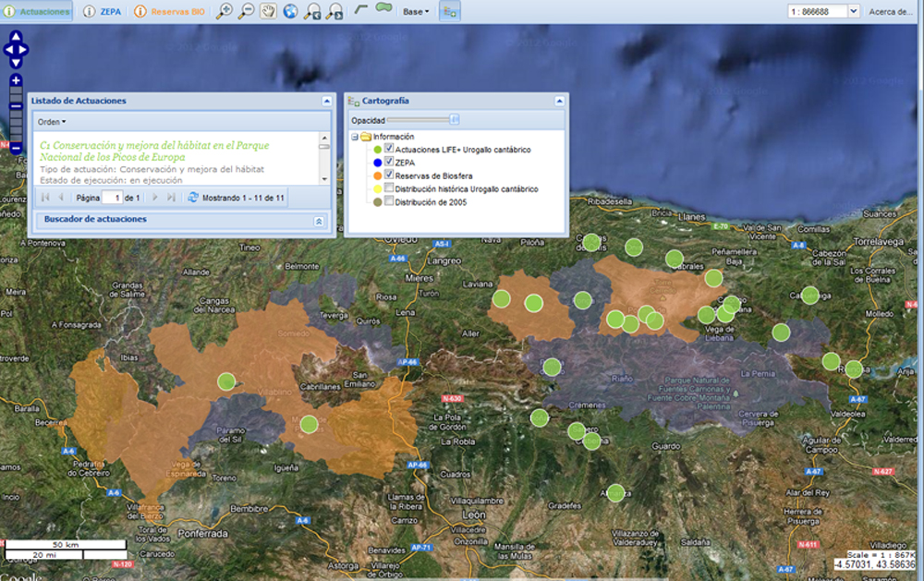The height and width of the screenshot is (581, 924).
Task: Switch to the ZEPA tab
Action: coord(102,12)
